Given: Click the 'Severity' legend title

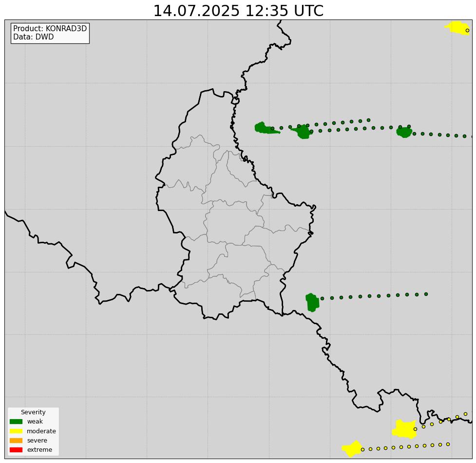Looking at the screenshot, I should pos(33,412).
